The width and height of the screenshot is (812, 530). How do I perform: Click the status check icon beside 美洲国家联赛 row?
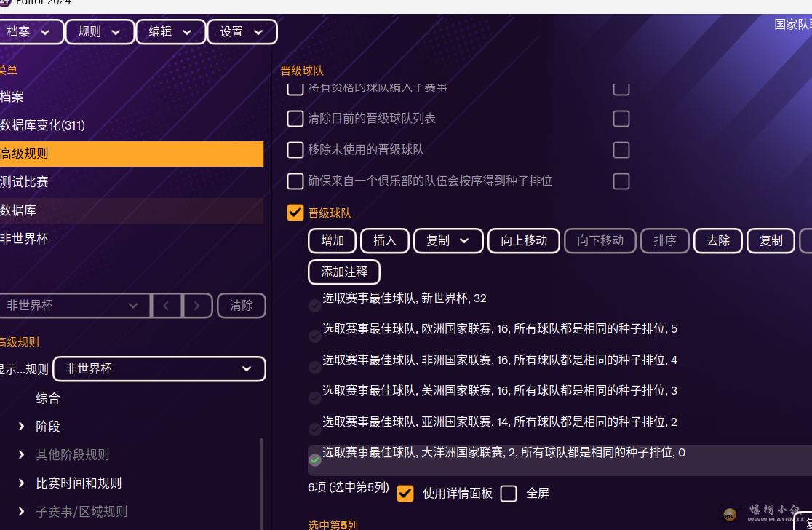click(x=315, y=398)
